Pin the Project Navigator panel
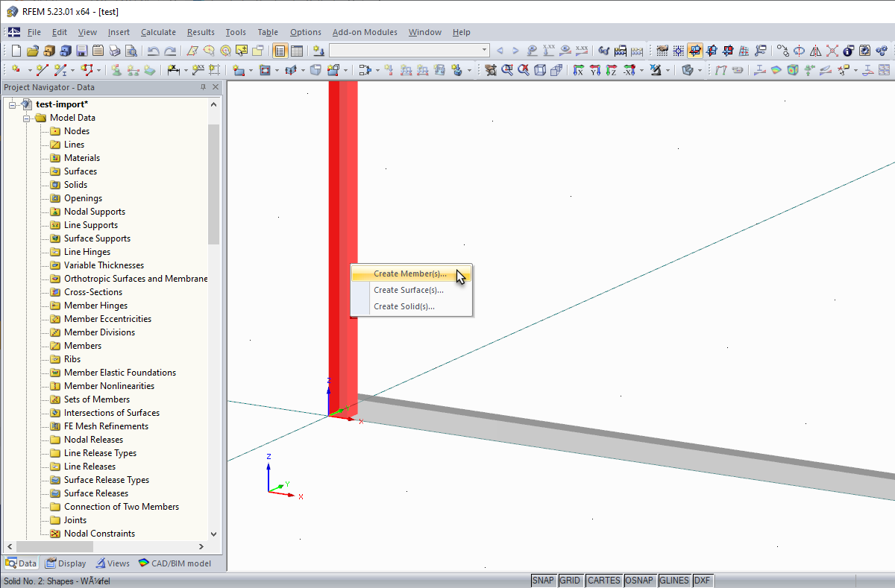 [x=203, y=87]
